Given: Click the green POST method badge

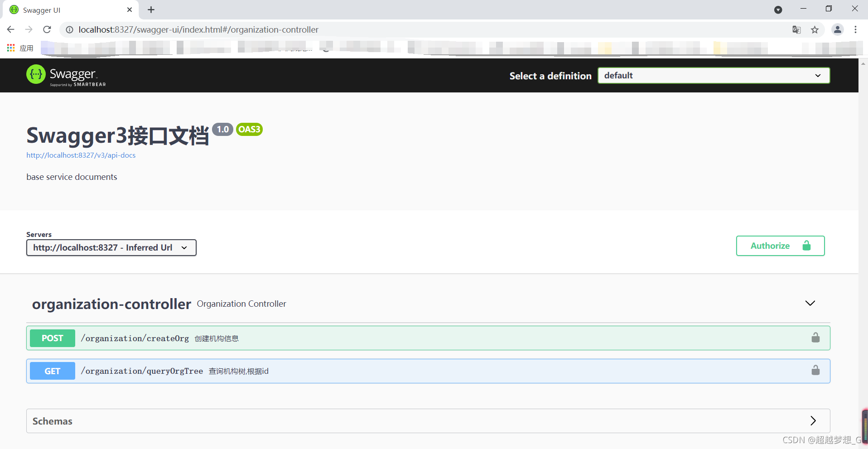Looking at the screenshot, I should point(53,338).
